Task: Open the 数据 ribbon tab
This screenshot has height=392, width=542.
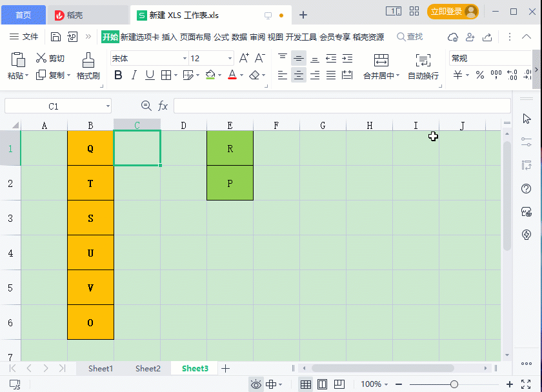Action: click(239, 37)
